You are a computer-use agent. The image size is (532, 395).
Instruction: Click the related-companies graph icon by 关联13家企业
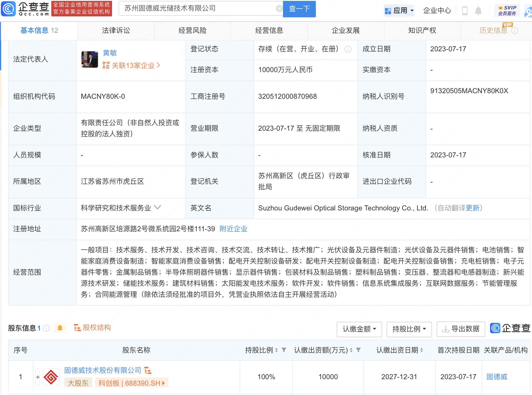point(106,65)
